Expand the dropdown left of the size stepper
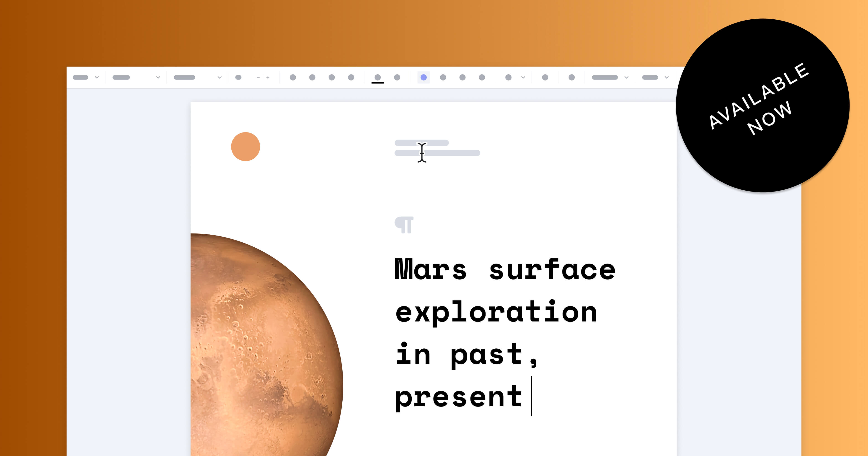 pyautogui.click(x=219, y=78)
